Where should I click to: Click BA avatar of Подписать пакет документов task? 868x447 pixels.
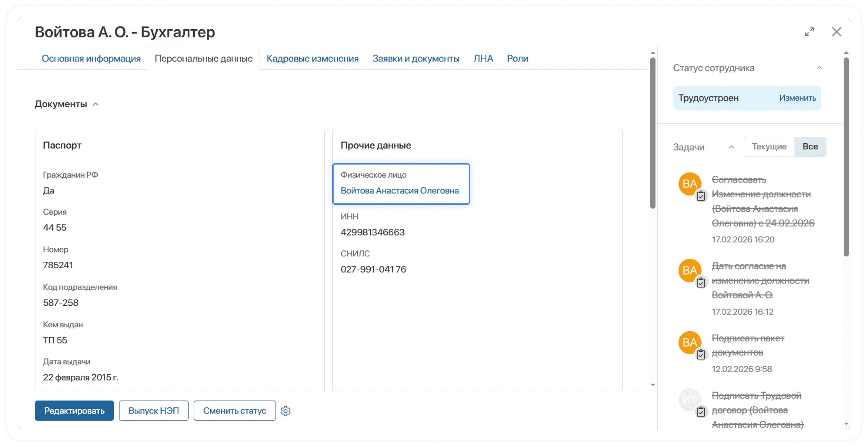coord(689,342)
